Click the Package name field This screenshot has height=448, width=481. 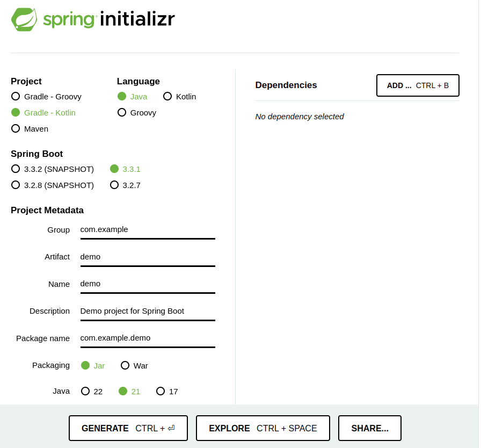tap(147, 338)
